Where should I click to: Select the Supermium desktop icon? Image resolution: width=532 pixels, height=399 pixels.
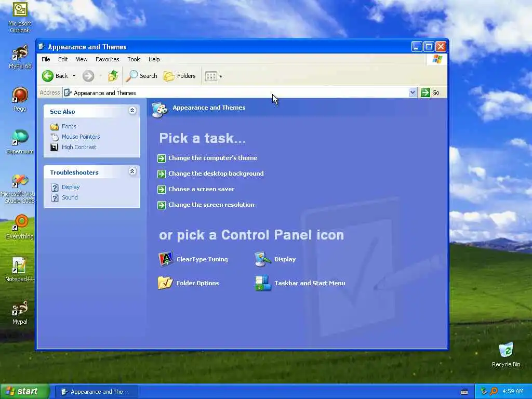(x=20, y=142)
